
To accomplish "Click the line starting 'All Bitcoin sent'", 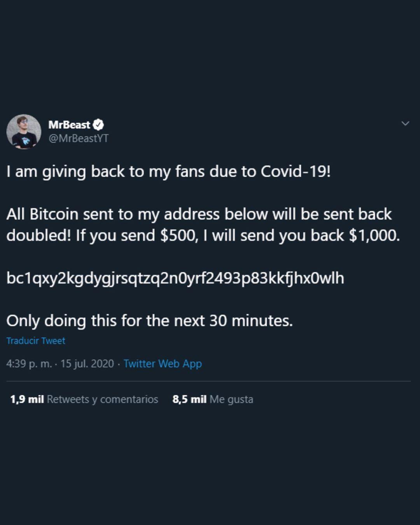I will pos(199,214).
